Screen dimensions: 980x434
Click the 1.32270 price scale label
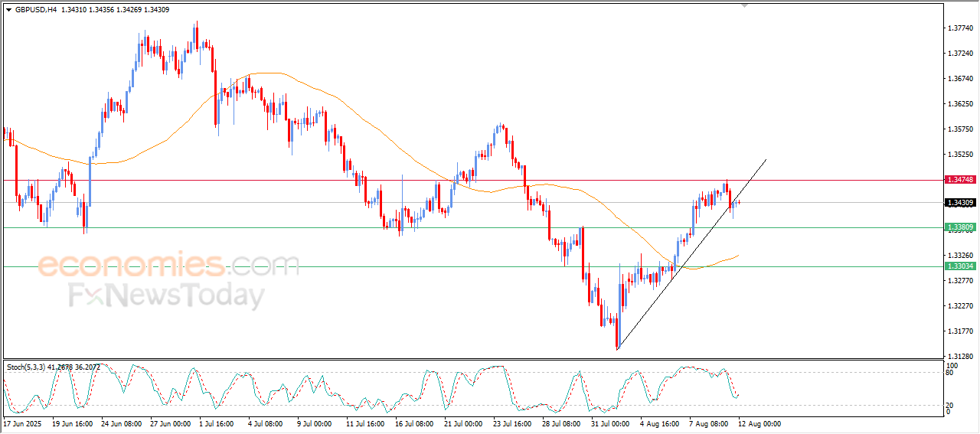961,306
